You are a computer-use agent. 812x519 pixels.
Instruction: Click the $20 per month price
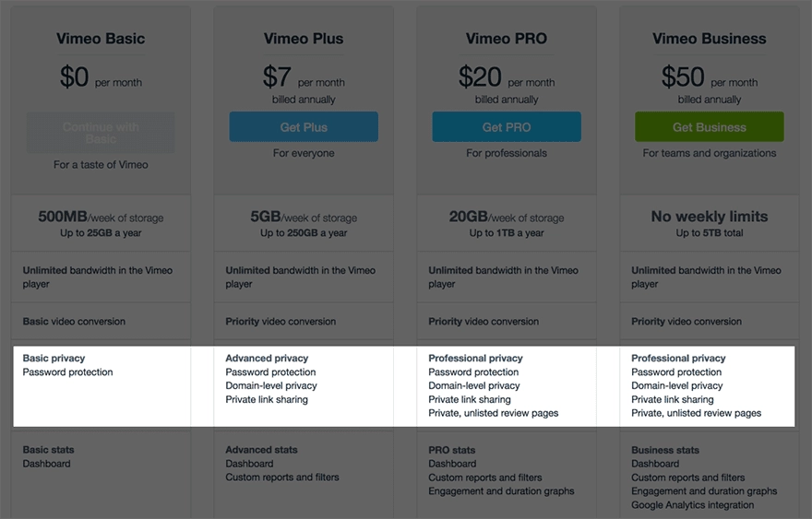tap(506, 77)
